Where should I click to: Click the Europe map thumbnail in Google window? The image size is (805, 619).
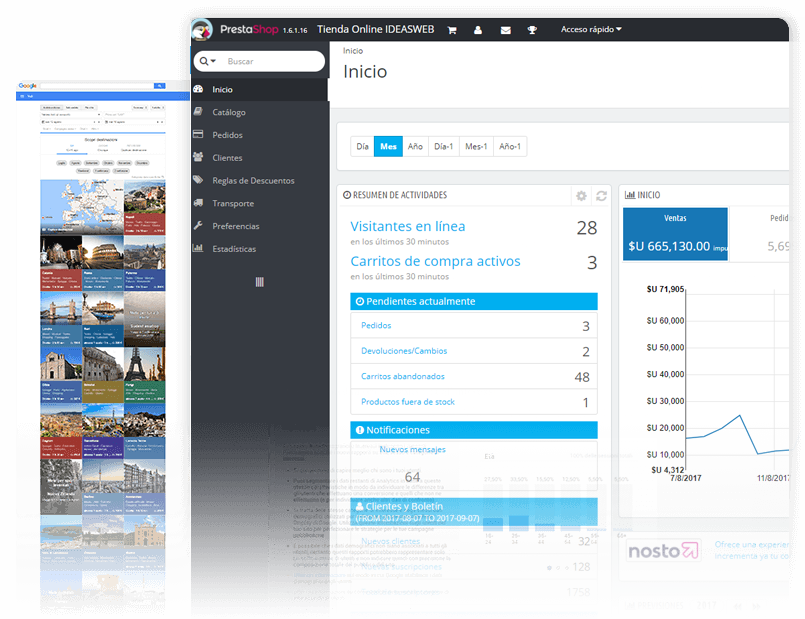click(82, 207)
